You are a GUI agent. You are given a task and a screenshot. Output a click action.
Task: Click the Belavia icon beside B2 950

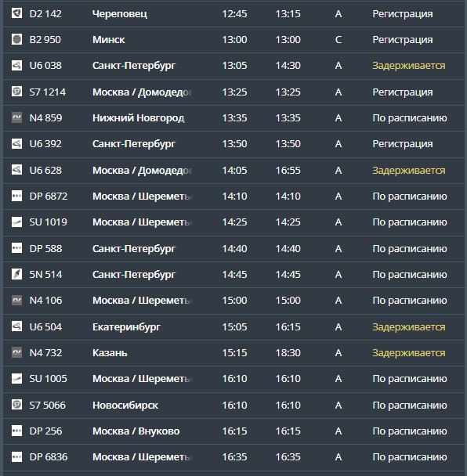click(16, 39)
